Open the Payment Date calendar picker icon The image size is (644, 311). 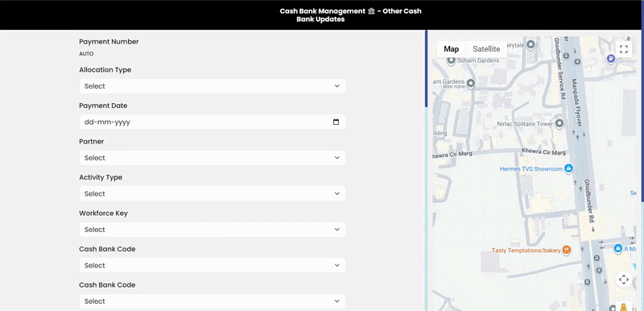coord(336,122)
